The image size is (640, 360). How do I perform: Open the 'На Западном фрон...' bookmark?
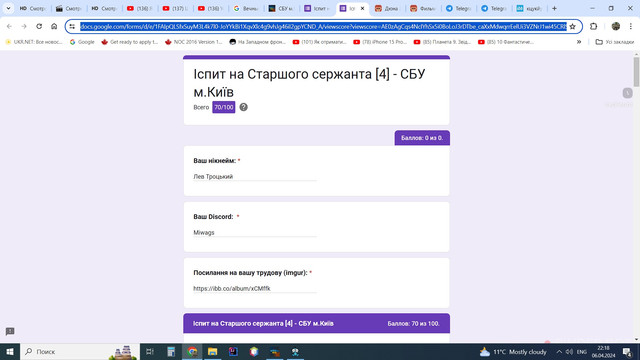click(x=257, y=42)
